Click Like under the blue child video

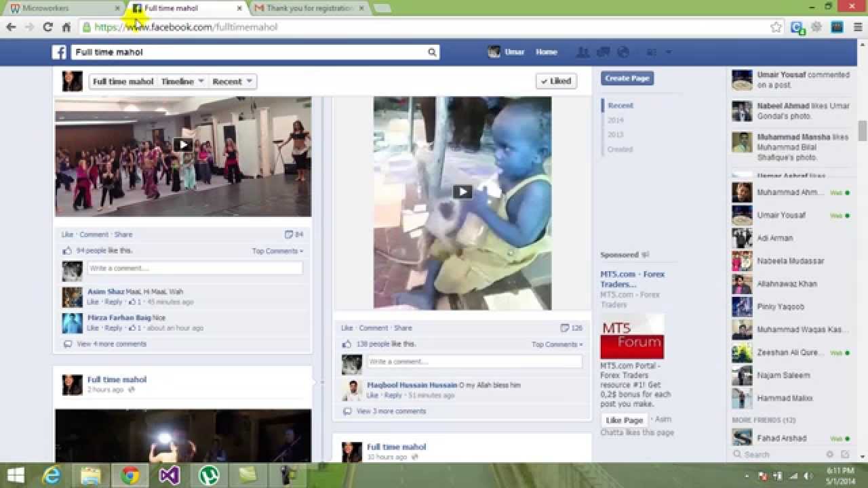(x=347, y=328)
